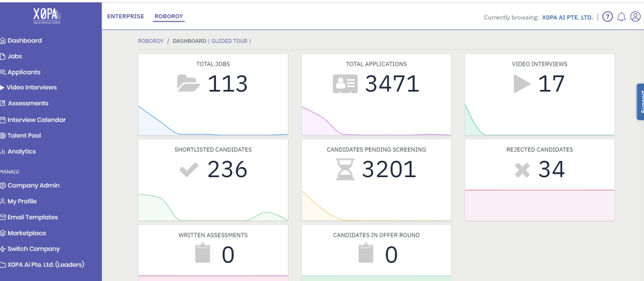Click the Video Interviews play icon
The height and width of the screenshot is (281, 644).
(522, 84)
